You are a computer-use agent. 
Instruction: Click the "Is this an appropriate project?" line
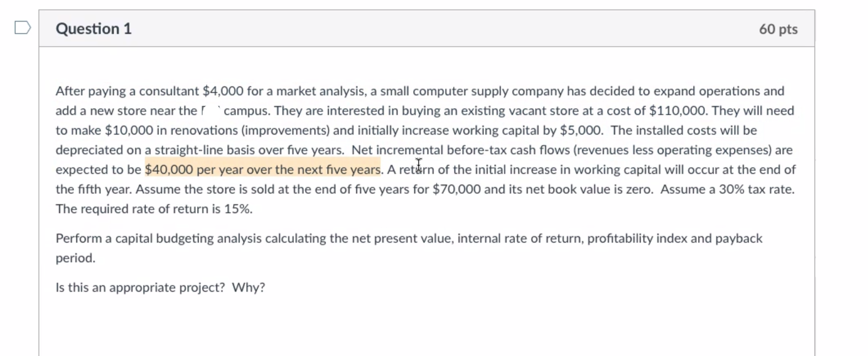[x=141, y=288]
